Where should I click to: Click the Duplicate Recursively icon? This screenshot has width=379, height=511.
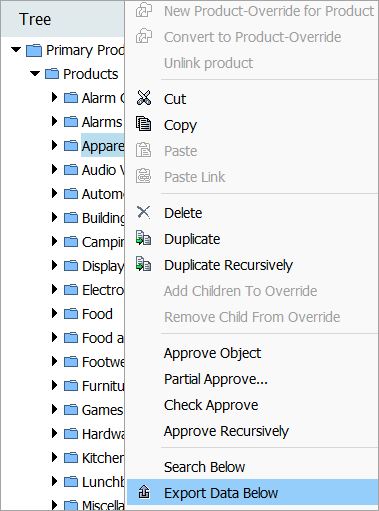pos(144,264)
